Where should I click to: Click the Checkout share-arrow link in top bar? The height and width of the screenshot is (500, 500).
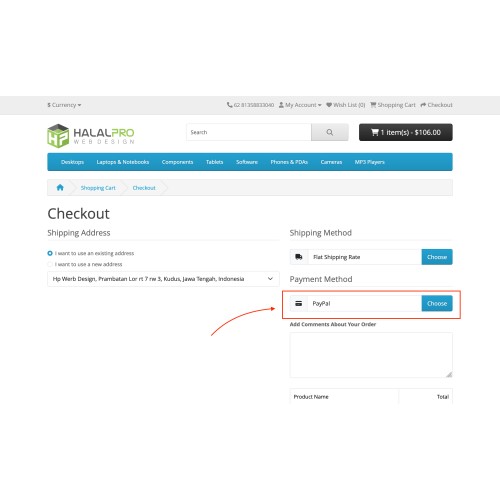pos(436,105)
